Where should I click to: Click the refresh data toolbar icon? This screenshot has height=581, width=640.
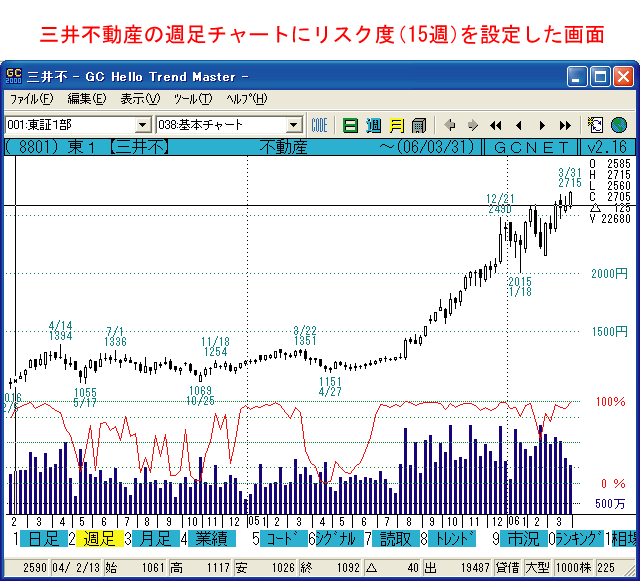[x=596, y=125]
